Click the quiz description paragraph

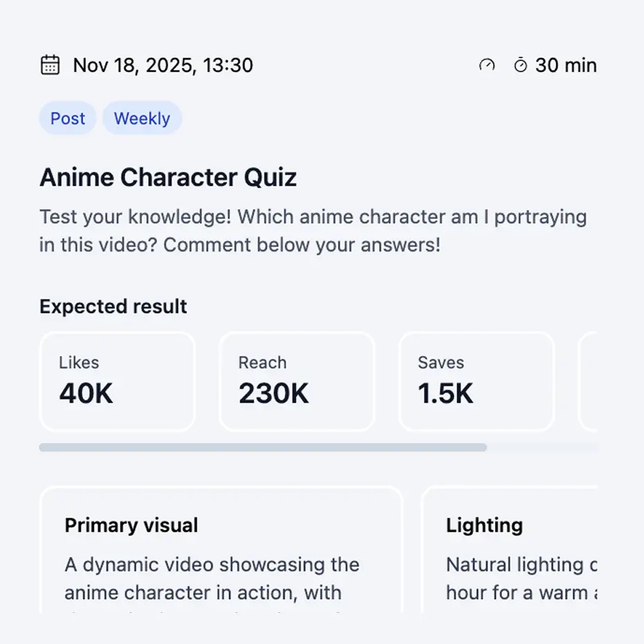pos(313,231)
